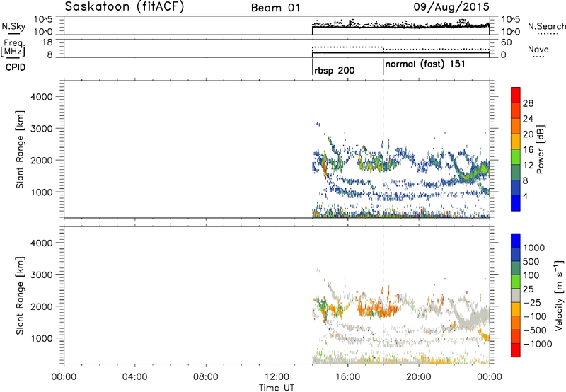Click the 'normal (fast) 151' CPID label
Viewport: 566px width, 392px height.
425,64
